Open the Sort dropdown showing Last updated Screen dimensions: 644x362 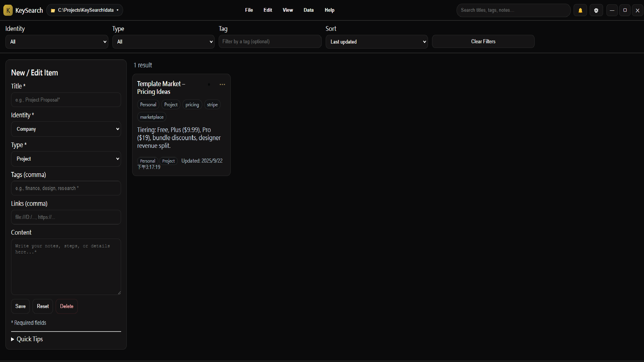point(377,42)
